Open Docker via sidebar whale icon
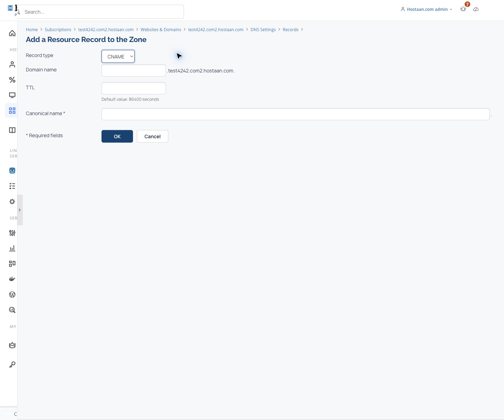The width and height of the screenshot is (504, 420). [12, 279]
